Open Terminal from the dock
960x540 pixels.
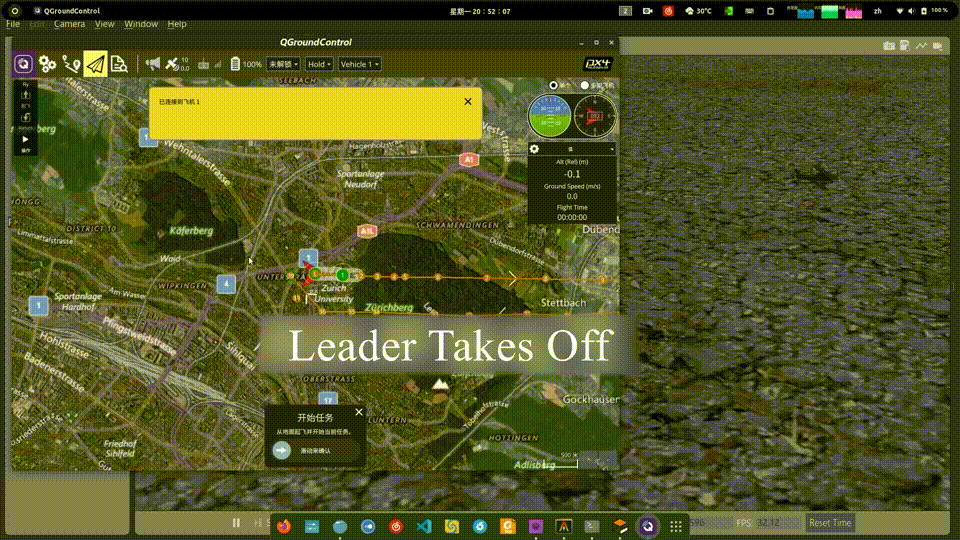591,527
